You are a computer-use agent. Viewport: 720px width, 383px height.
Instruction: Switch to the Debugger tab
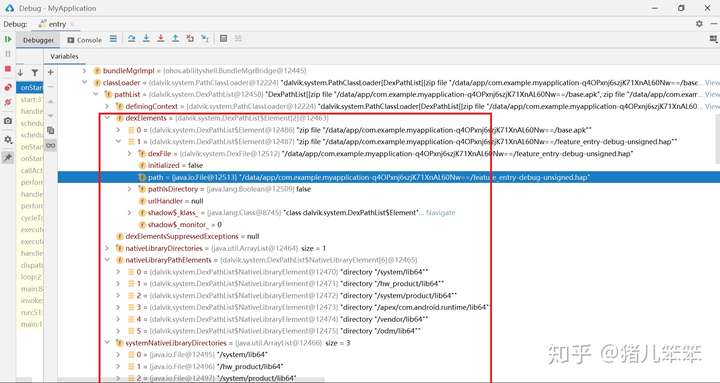point(38,40)
